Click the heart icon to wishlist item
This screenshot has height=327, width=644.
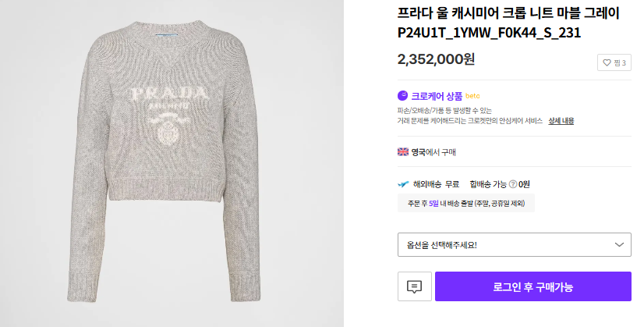point(607,63)
